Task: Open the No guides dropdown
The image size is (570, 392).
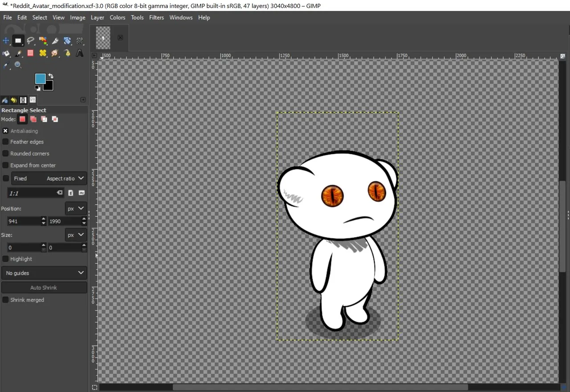Action: (44, 273)
